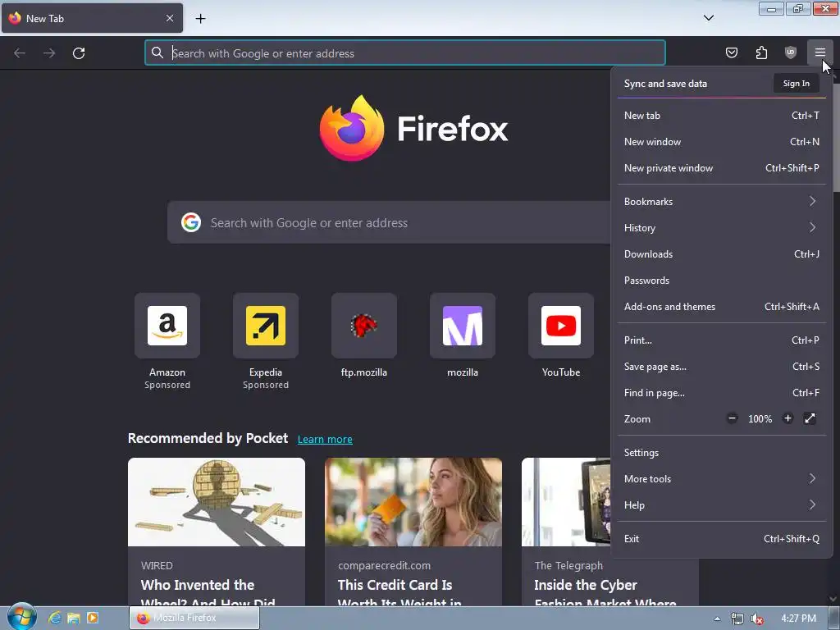Open Passwords from the menu
Screen dimensions: 840x630
[722, 281]
